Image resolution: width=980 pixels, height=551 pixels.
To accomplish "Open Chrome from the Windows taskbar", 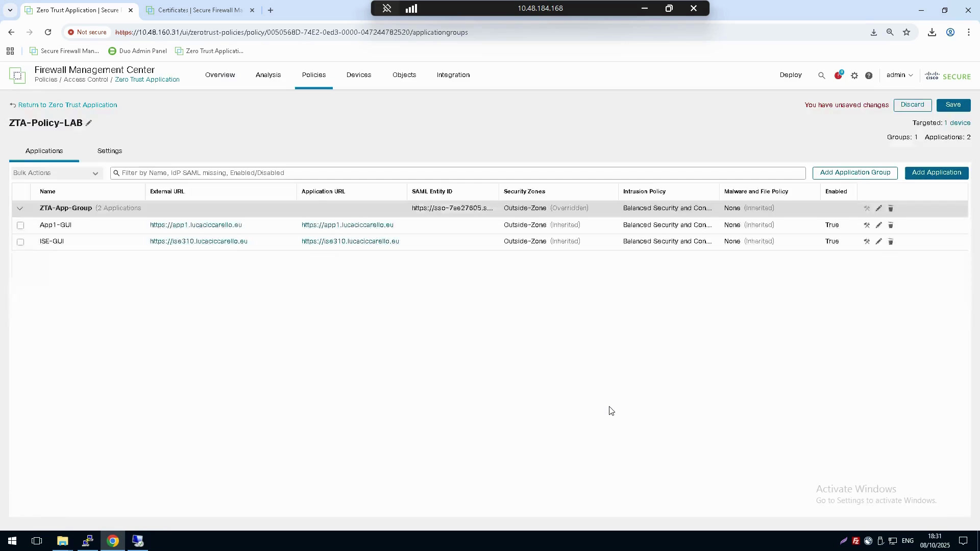I will click(x=113, y=541).
